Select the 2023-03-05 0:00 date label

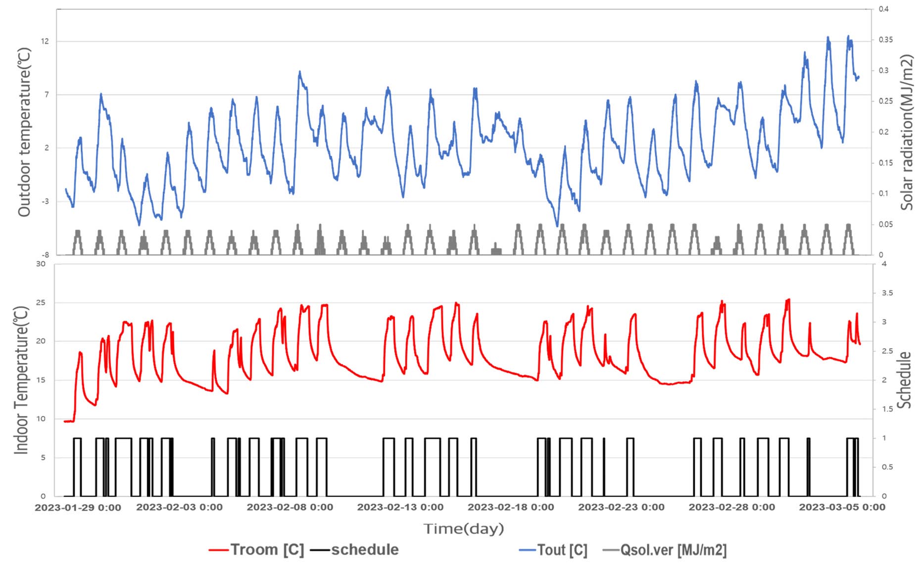[842, 507]
